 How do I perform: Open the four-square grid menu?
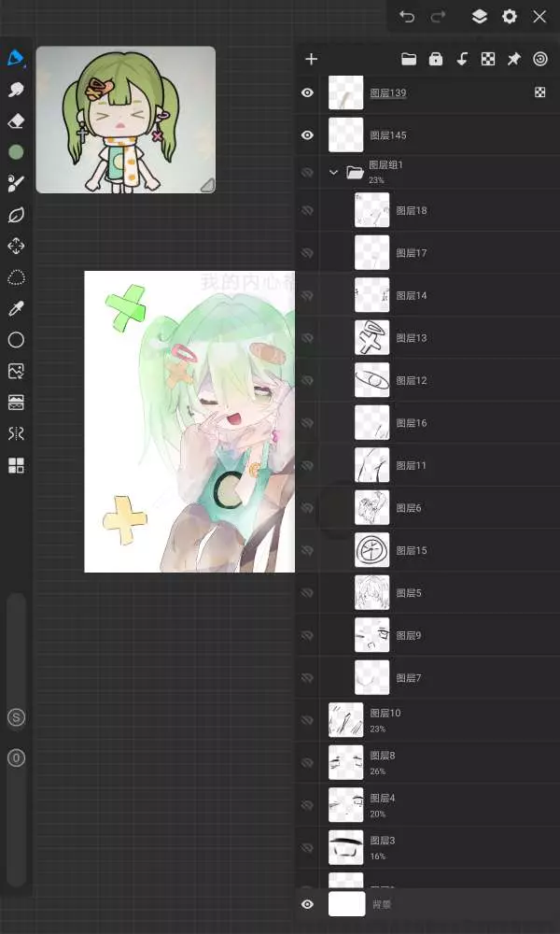16,465
